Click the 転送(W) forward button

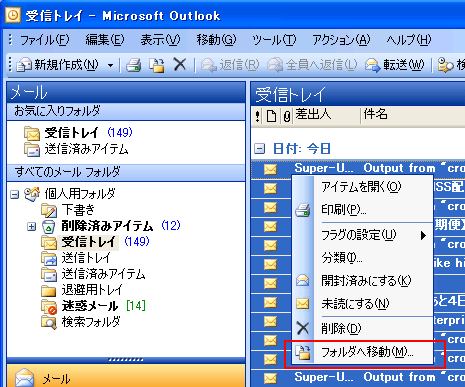(x=395, y=65)
